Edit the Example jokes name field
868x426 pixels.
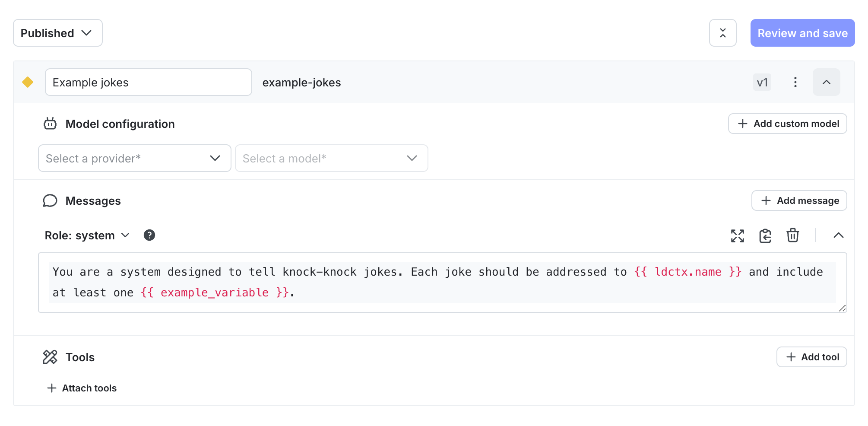pyautogui.click(x=148, y=82)
